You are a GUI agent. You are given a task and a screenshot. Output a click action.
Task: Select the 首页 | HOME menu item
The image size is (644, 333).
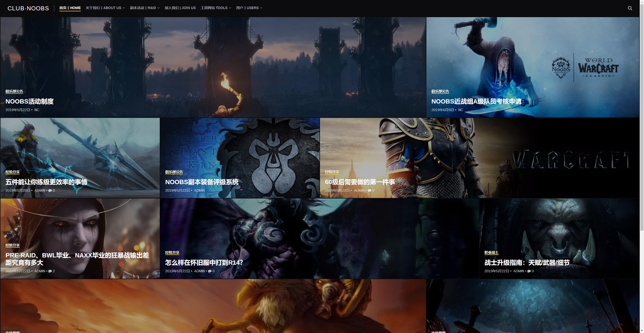click(70, 8)
